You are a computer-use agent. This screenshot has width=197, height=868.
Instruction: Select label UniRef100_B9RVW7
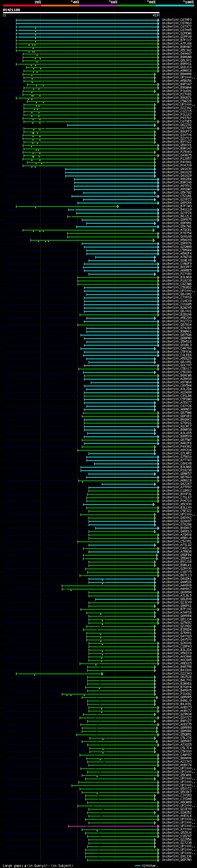coord(177,47)
